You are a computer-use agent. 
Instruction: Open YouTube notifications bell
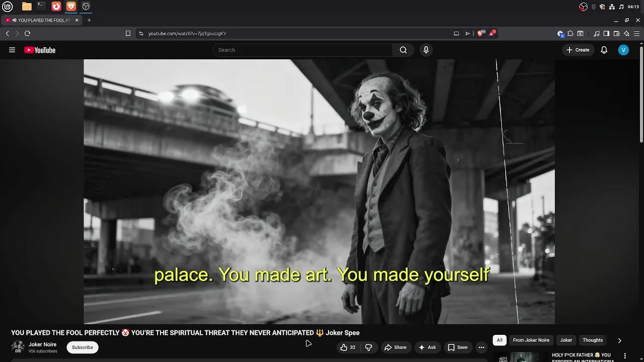pos(604,50)
